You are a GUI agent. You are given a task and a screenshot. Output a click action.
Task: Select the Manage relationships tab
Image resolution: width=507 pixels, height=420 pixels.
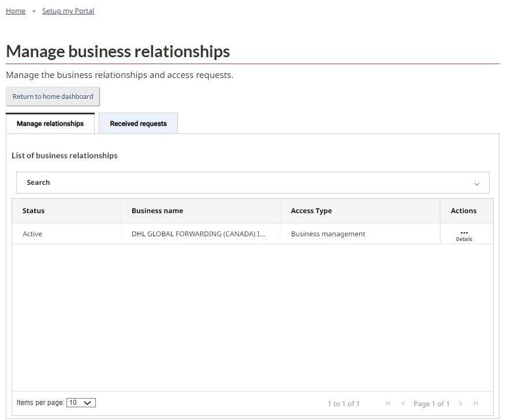coord(50,124)
